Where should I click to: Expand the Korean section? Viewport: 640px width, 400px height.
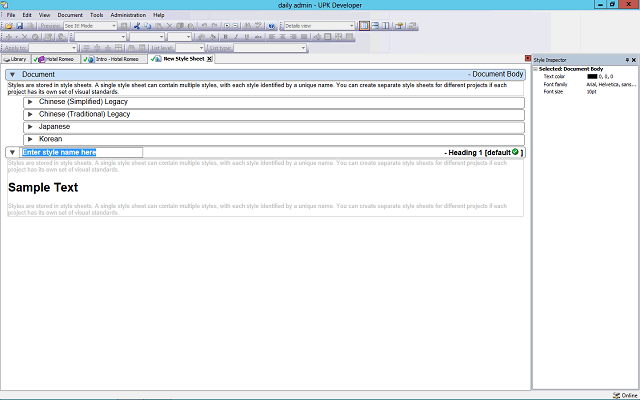(30, 139)
